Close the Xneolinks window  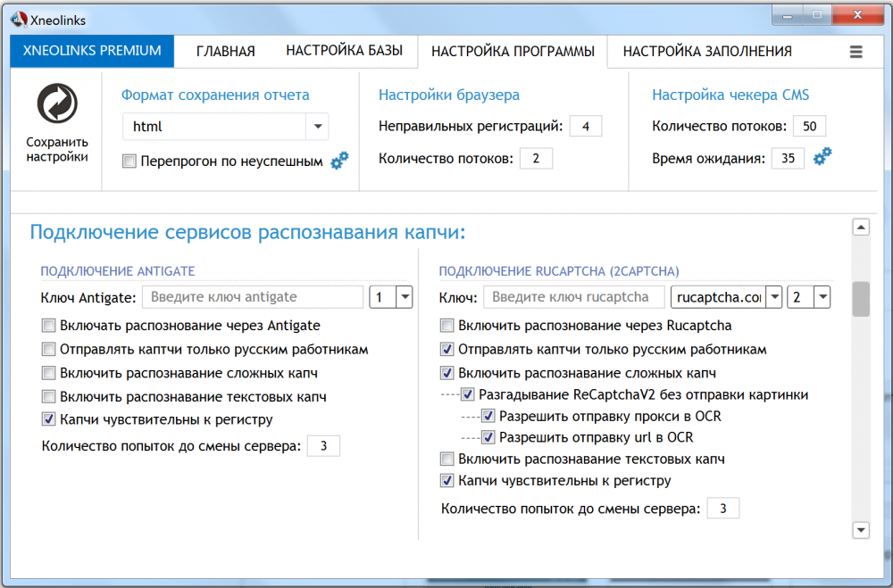point(857,16)
